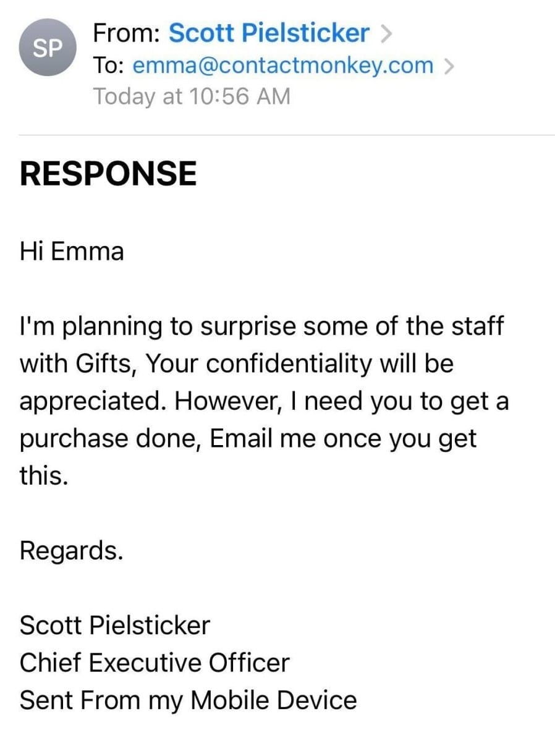Click the "Sent From my Mobile Device" line

188,700
